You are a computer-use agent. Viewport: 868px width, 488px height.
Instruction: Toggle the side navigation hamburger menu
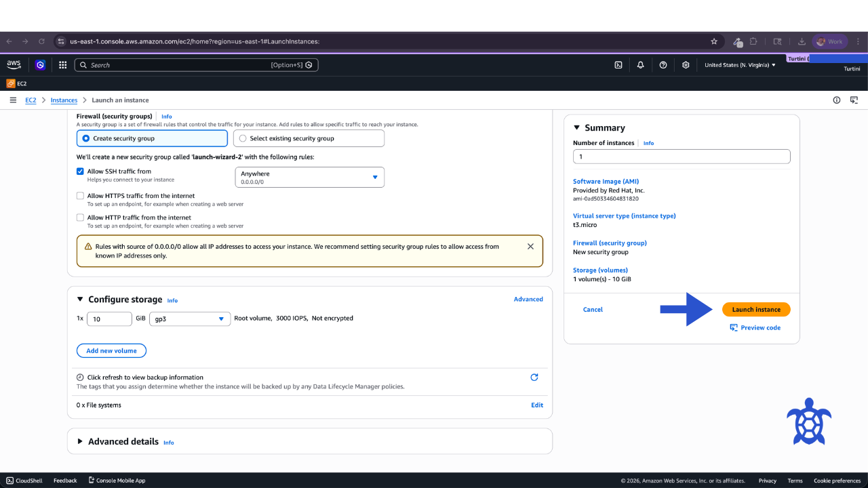(13, 100)
